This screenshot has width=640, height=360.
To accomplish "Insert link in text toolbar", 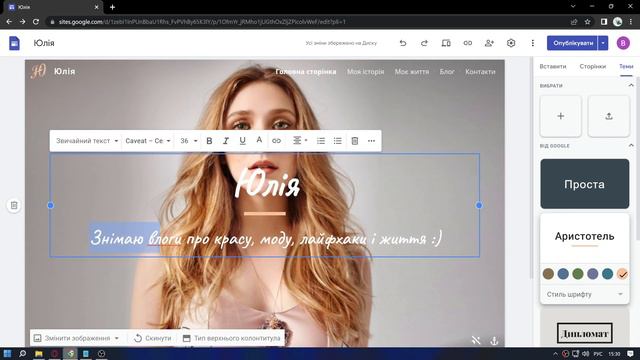I will 276,141.
